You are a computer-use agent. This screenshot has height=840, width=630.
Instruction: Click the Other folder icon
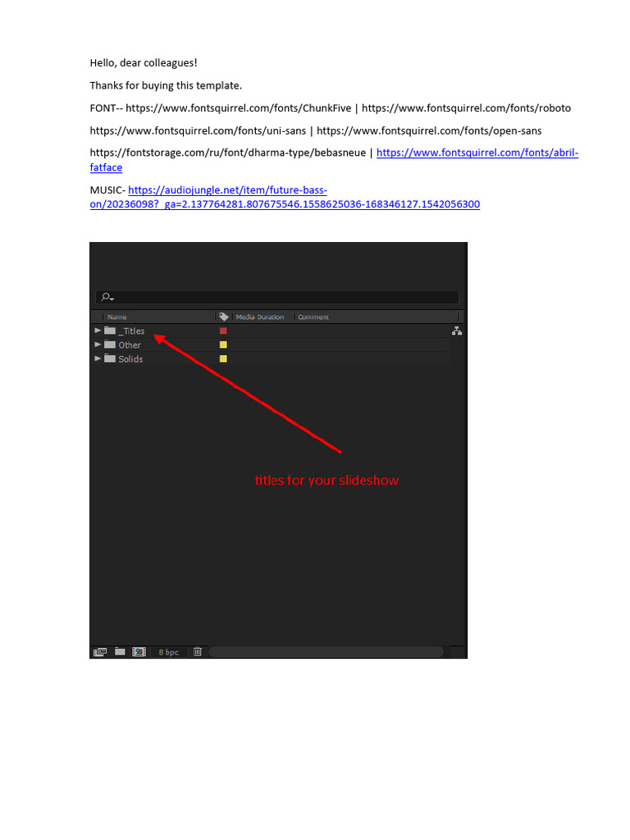pyautogui.click(x=110, y=345)
